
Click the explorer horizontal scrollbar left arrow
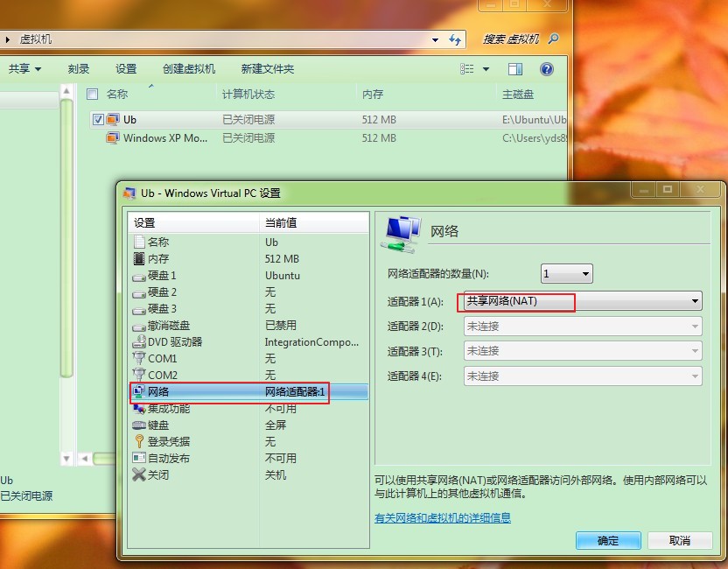coord(85,459)
